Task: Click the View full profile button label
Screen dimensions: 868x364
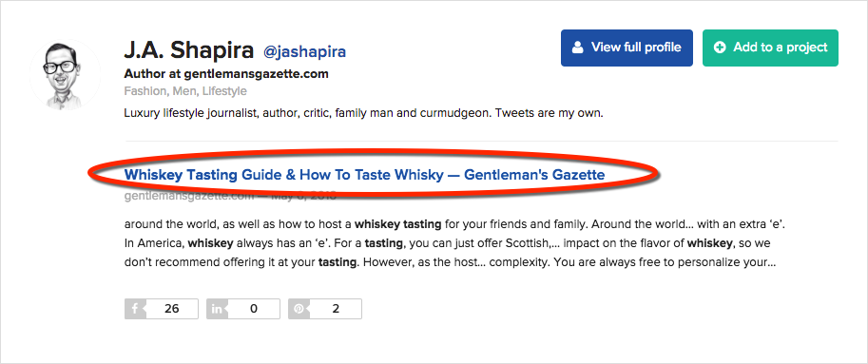Action: click(636, 48)
